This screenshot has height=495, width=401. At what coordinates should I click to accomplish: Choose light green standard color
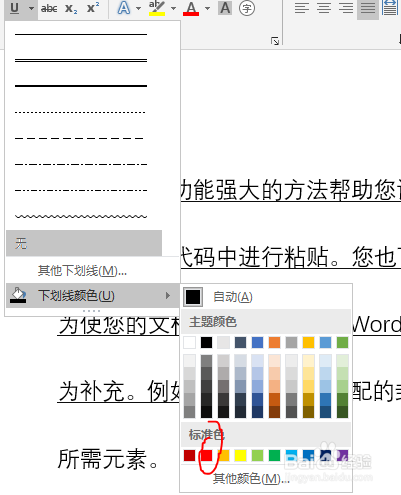[x=258, y=455]
